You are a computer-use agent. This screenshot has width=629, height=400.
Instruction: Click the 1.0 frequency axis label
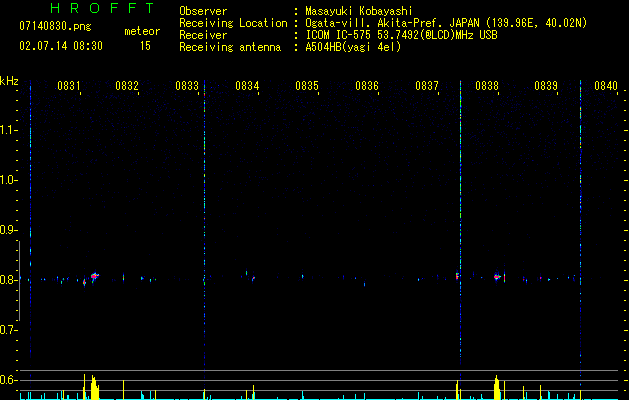point(9,180)
